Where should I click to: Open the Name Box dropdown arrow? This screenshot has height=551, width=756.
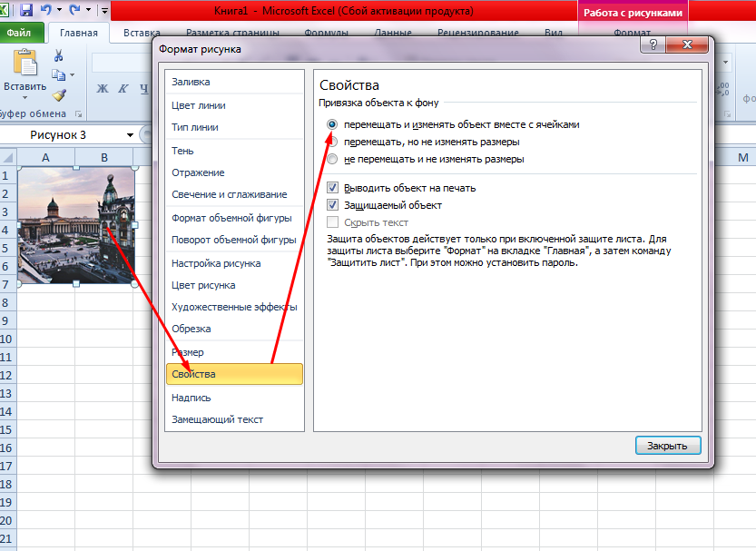click(131, 135)
